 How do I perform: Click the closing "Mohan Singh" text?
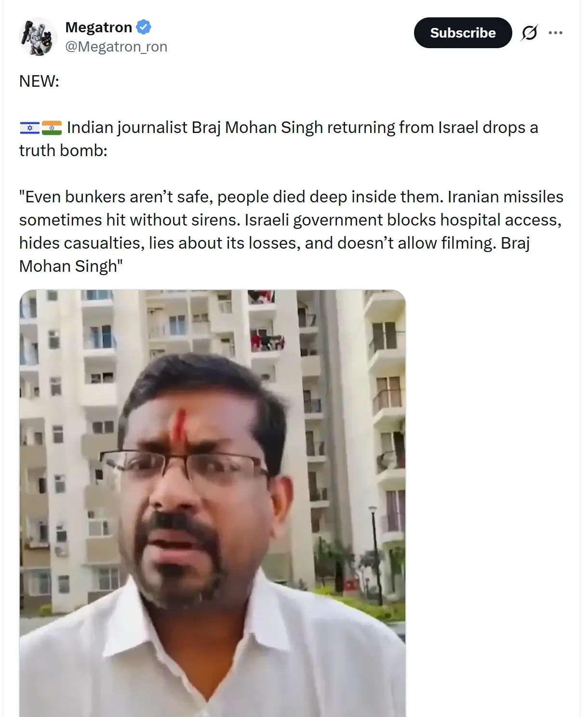[x=71, y=266]
